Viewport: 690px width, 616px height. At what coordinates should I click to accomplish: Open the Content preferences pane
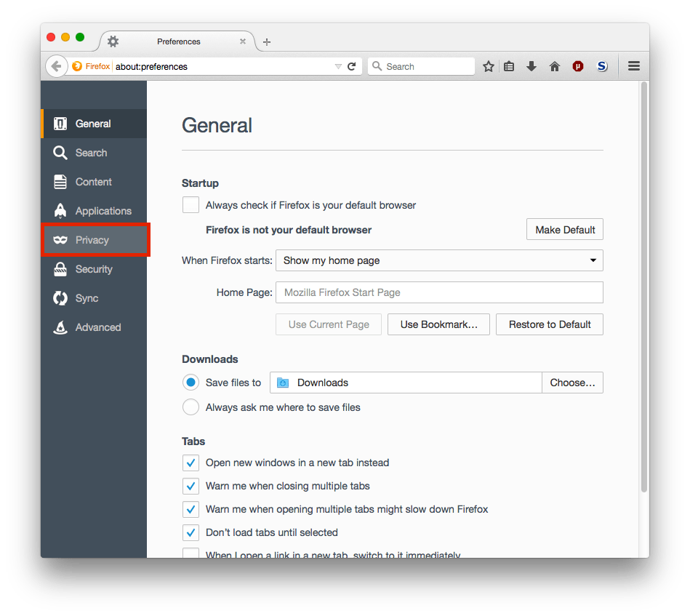[x=94, y=182]
